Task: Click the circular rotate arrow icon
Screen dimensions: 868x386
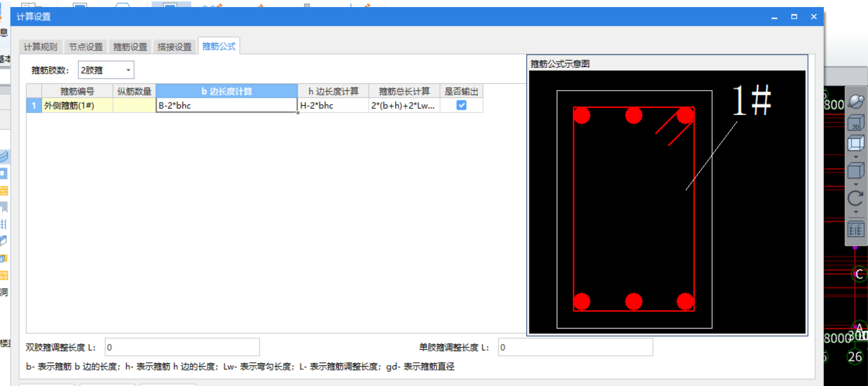Action: 856,198
